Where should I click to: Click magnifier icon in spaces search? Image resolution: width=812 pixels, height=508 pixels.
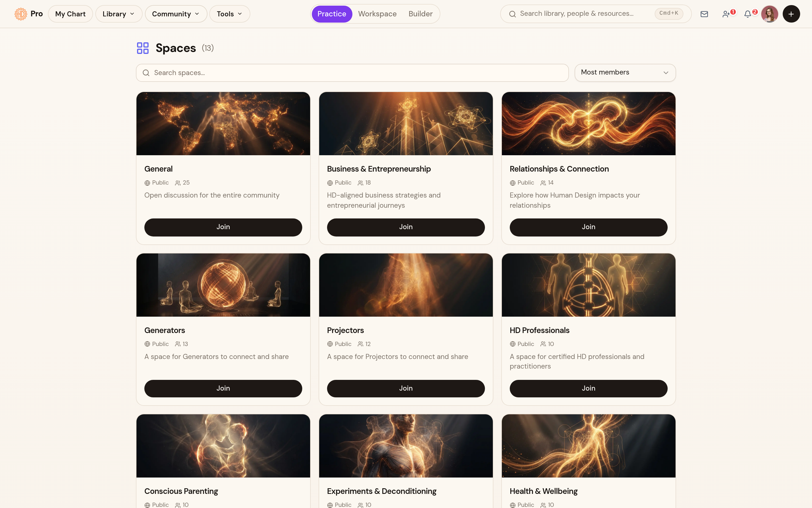point(146,73)
